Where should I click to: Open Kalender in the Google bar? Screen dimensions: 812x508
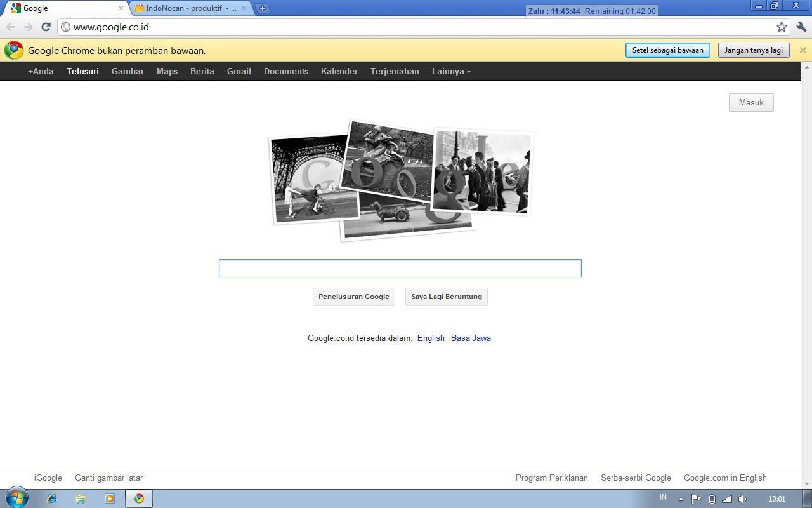339,71
